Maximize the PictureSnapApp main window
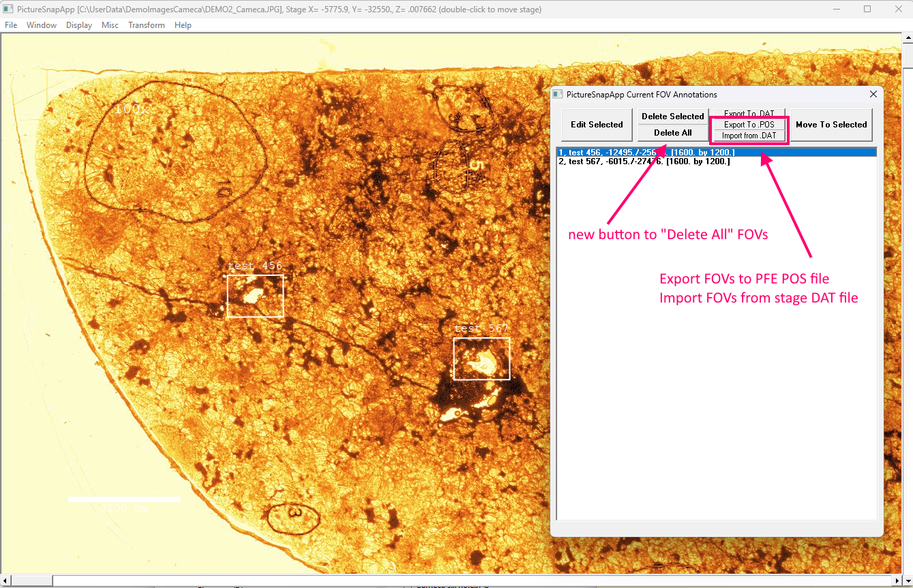Viewport: 913px width, 588px height. coord(867,10)
